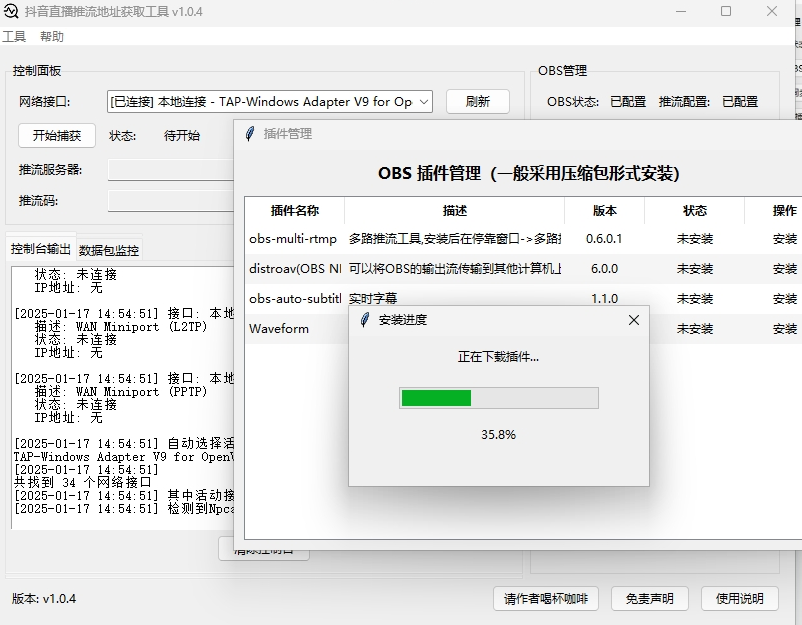The height and width of the screenshot is (625, 802).
Task: Select the obs-auto-subtitl plugin name
Action: (x=295, y=299)
